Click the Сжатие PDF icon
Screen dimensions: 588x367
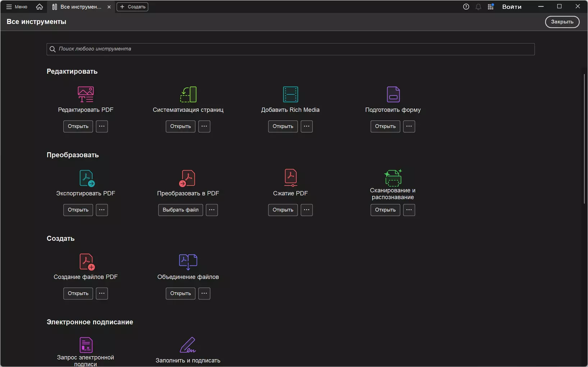point(291,178)
